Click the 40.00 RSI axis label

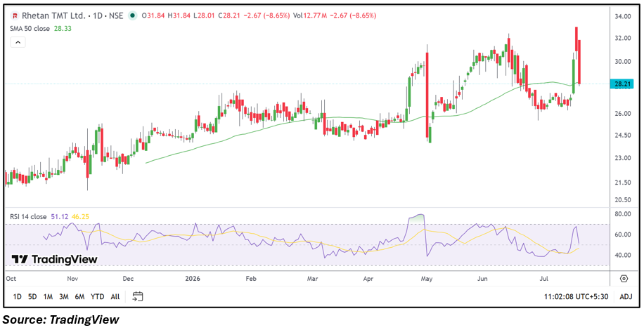point(623,255)
